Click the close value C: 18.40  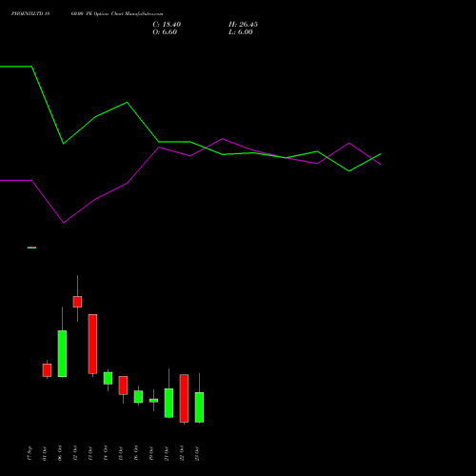click(167, 25)
